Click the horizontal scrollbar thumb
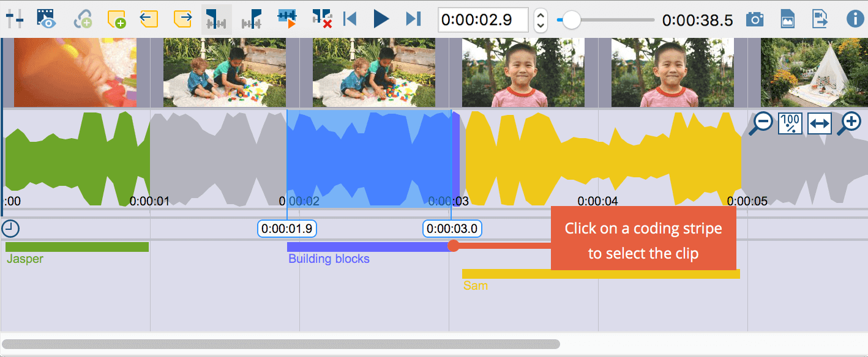Image resolution: width=868 pixels, height=357 pixels. click(281, 344)
